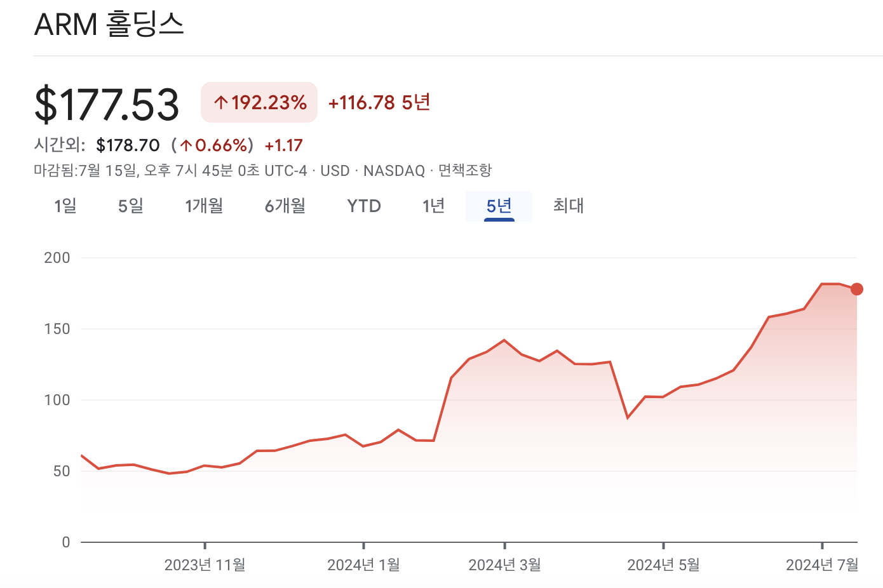Click the +116.78 5년 change text
Screen dimensions: 883x588
click(379, 102)
